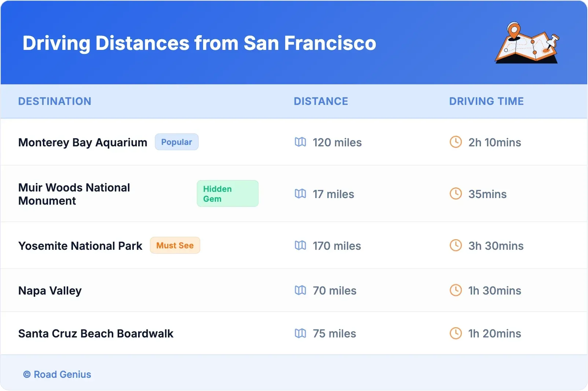
Task: Select Yosemite National Park name
Action: pos(80,246)
